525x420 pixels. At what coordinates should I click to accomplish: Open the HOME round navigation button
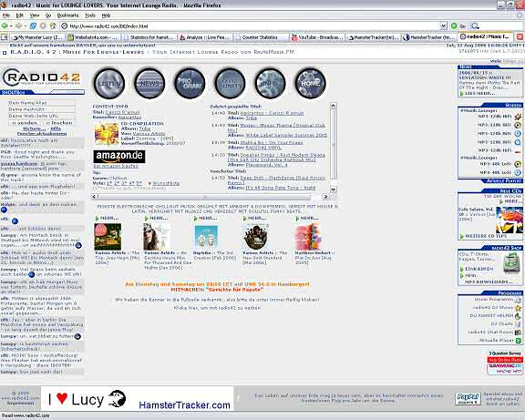[311, 83]
